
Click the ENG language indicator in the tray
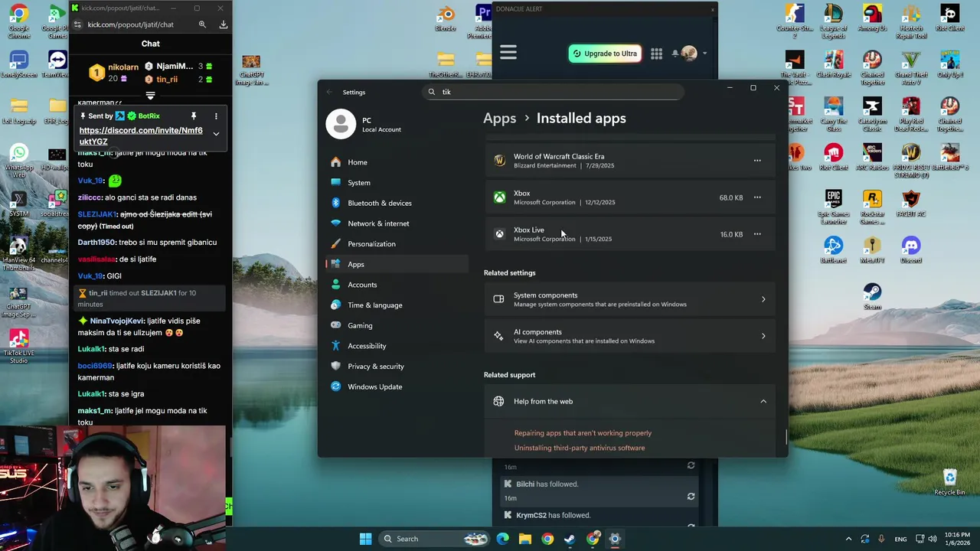901,539
